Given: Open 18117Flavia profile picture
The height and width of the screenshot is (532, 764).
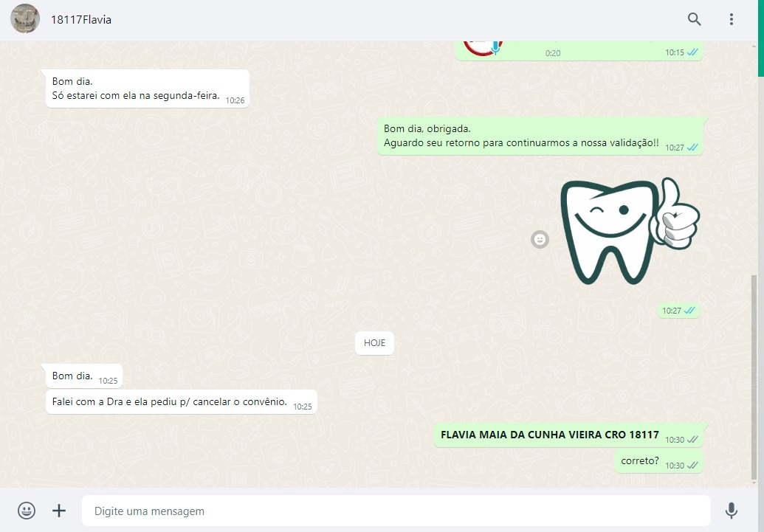Looking at the screenshot, I should point(25,19).
